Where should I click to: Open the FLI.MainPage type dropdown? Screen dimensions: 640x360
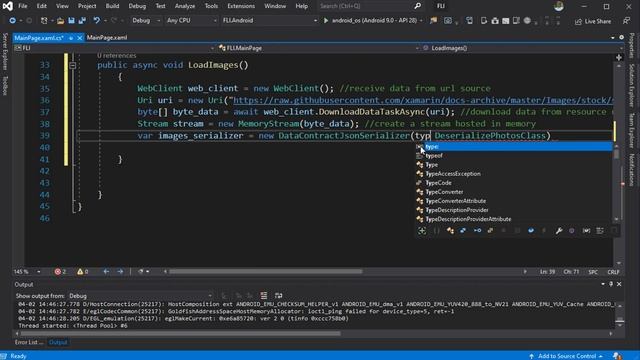point(318,48)
